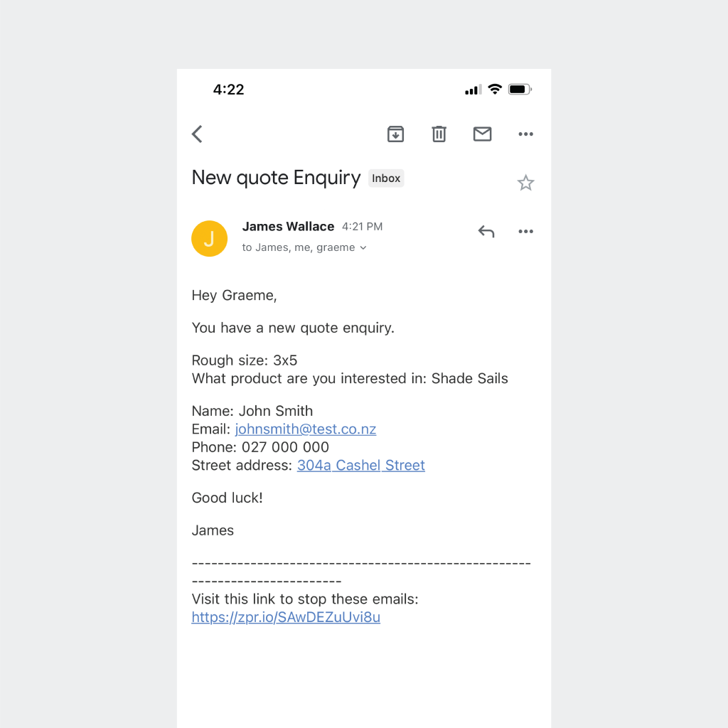Viewport: 728px width, 728px height.
Task: Tap the 4:22 clock in status bar
Action: coord(228,89)
